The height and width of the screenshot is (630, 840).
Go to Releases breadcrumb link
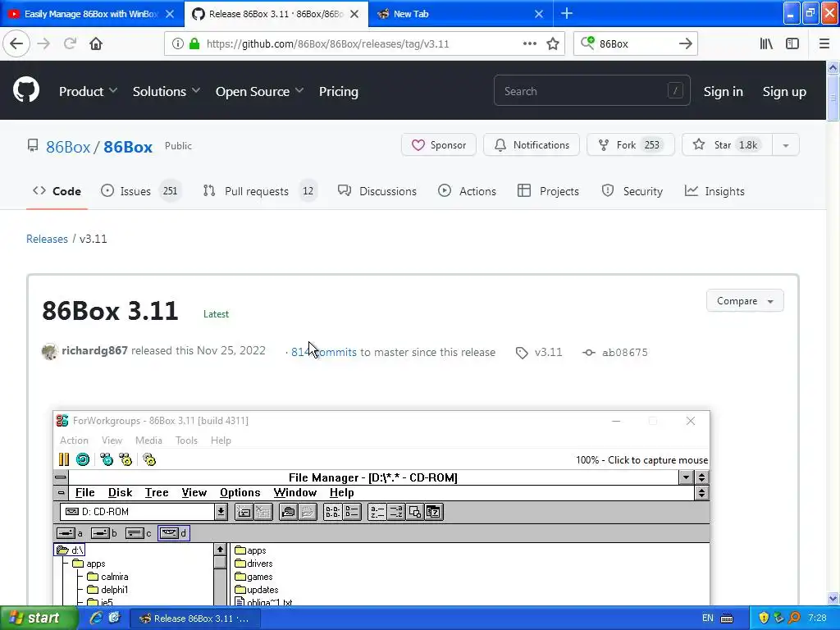coord(47,239)
